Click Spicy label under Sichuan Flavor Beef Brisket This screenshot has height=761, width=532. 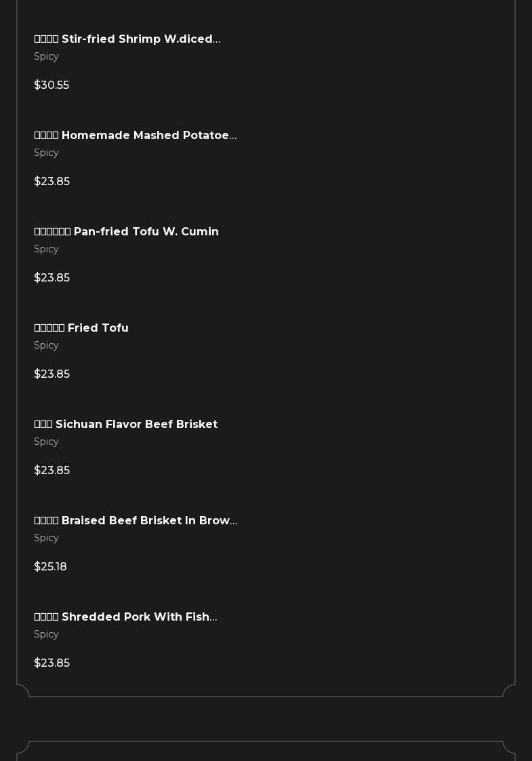coord(47,442)
